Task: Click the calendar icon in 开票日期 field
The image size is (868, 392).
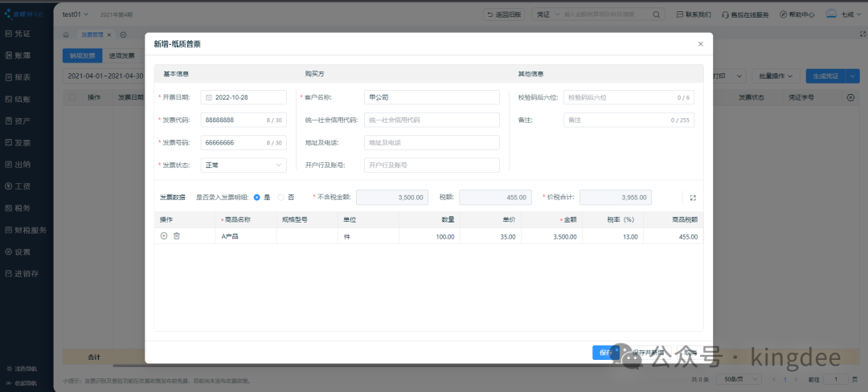Action: tap(209, 97)
